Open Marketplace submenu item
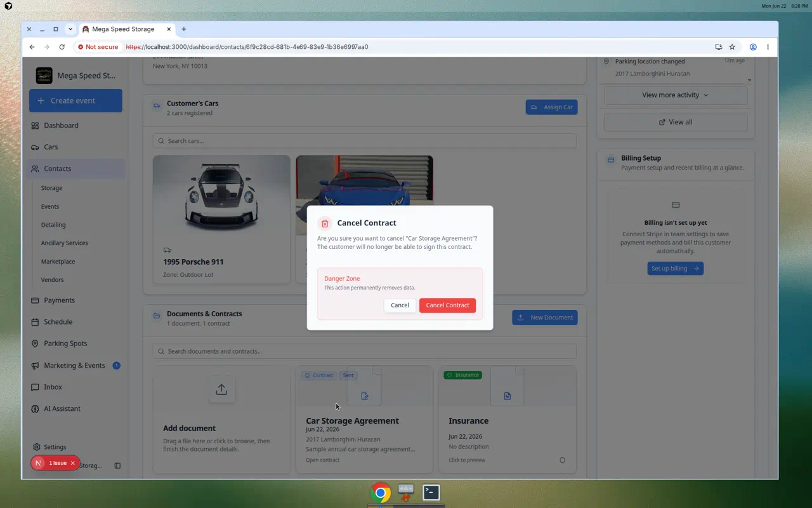Viewport: 812px width, 508px height. pyautogui.click(x=58, y=262)
